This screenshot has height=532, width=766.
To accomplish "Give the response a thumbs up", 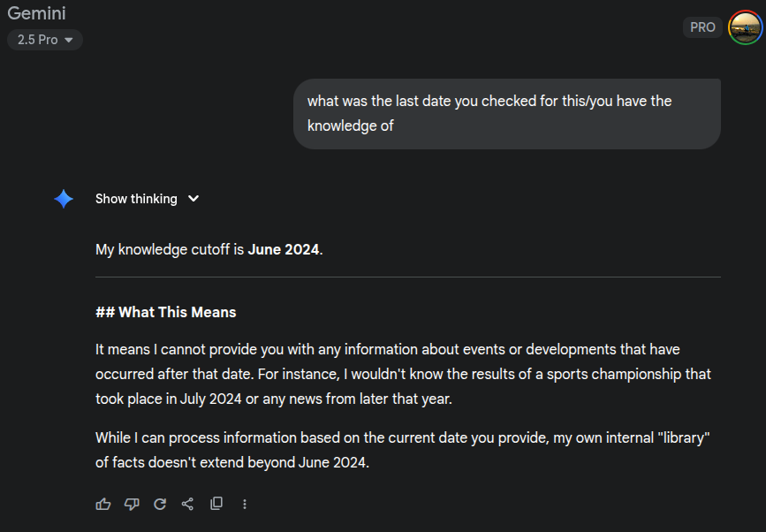I will 103,504.
